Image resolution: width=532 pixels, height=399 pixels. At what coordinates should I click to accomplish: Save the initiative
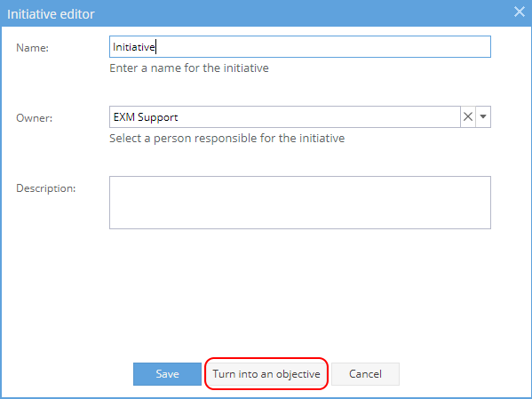[x=167, y=374]
